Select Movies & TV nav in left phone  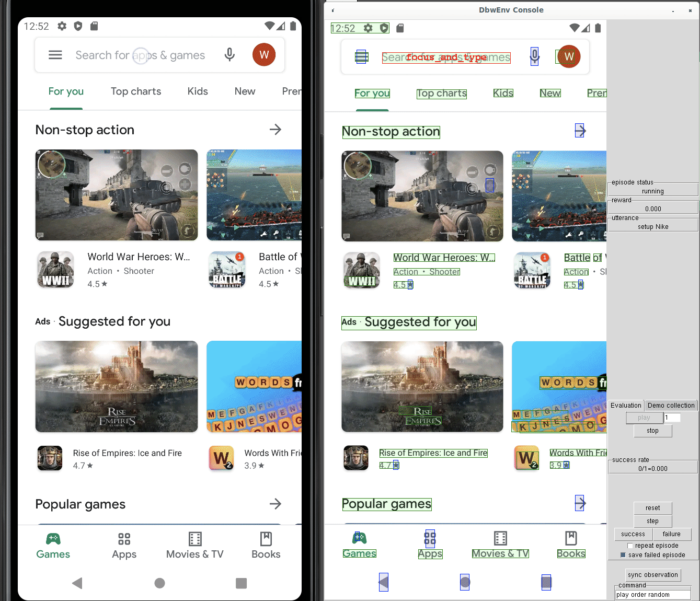[x=195, y=546]
